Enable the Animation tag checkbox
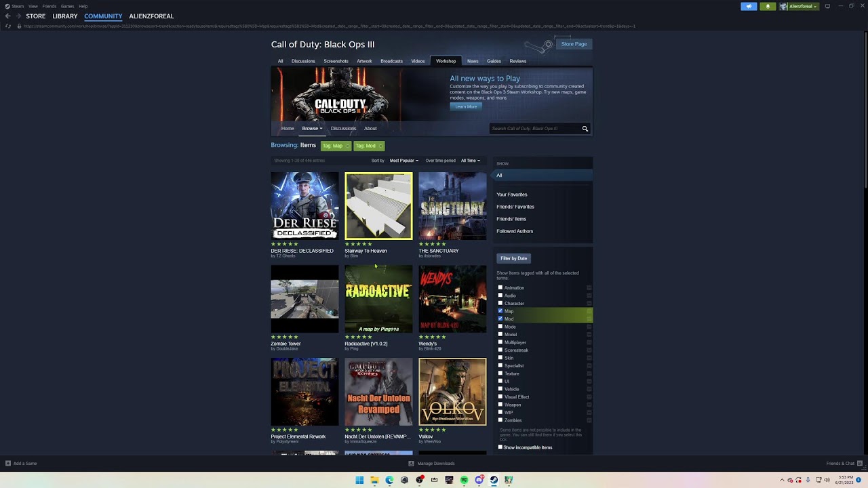Viewport: 868px width, 488px height. point(500,287)
